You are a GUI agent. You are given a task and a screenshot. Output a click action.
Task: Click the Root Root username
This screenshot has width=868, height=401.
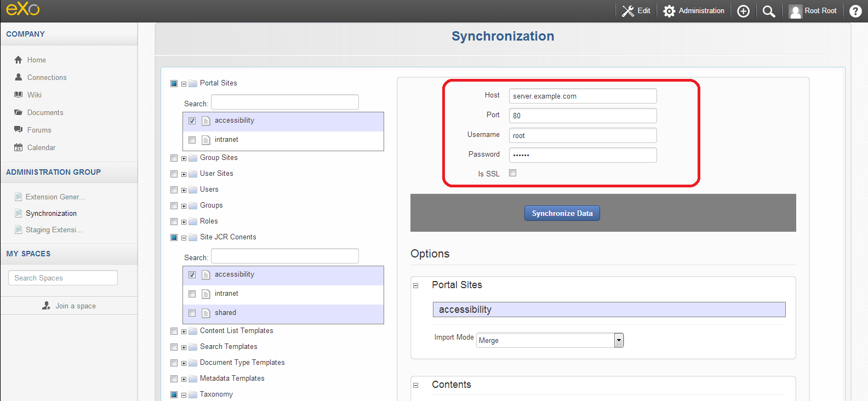coord(820,11)
